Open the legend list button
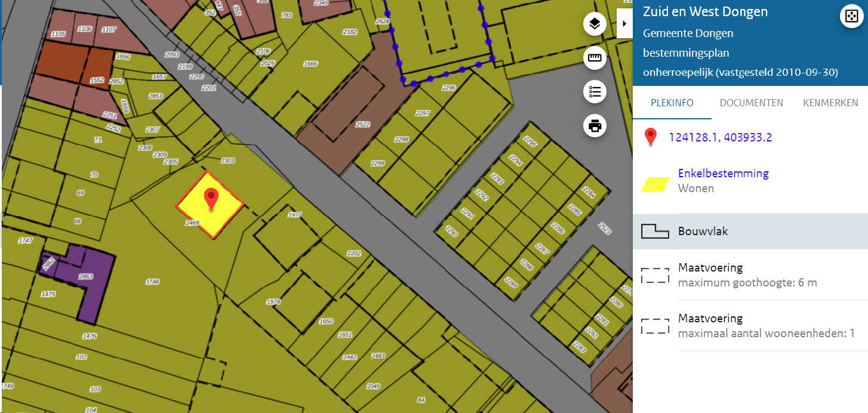Image resolution: width=868 pixels, height=413 pixels. pos(595,92)
